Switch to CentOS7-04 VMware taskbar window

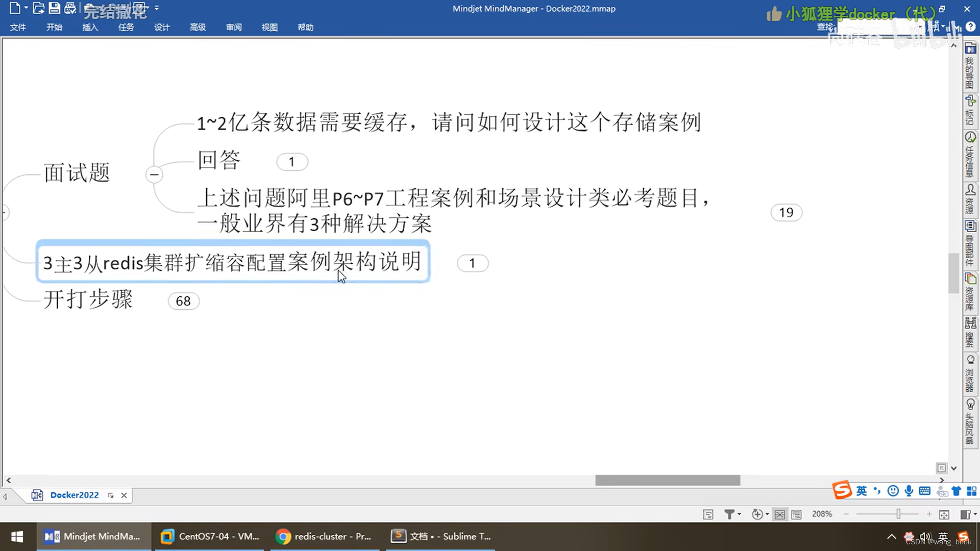point(209,536)
